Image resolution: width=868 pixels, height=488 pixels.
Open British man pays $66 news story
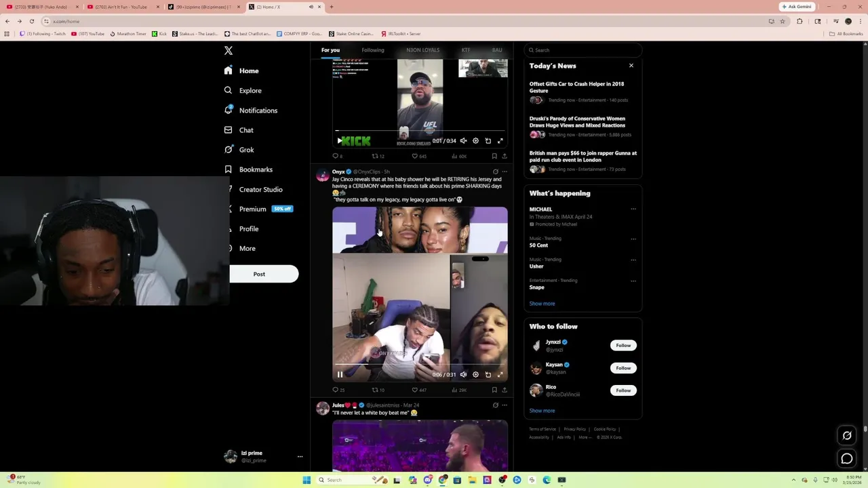tap(583, 162)
